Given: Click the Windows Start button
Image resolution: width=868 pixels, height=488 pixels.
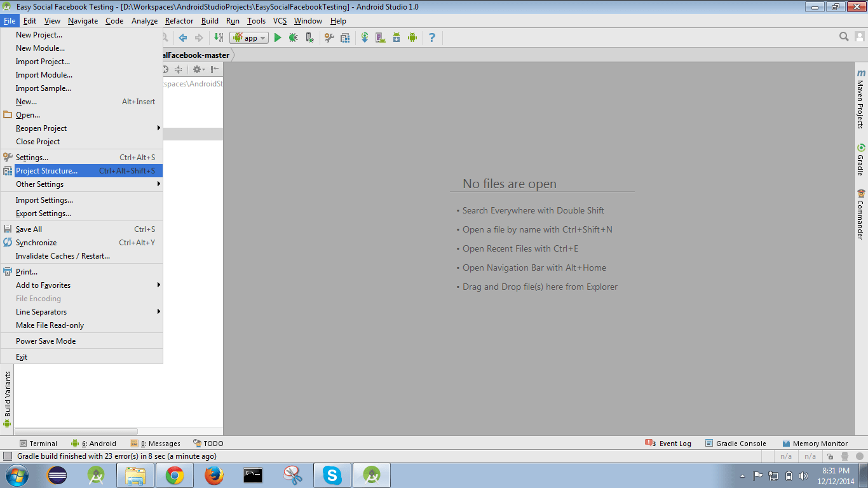Looking at the screenshot, I should [x=17, y=475].
